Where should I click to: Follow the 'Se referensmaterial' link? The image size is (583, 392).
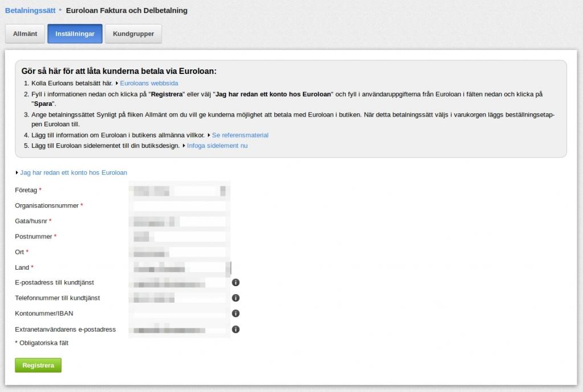coord(240,135)
